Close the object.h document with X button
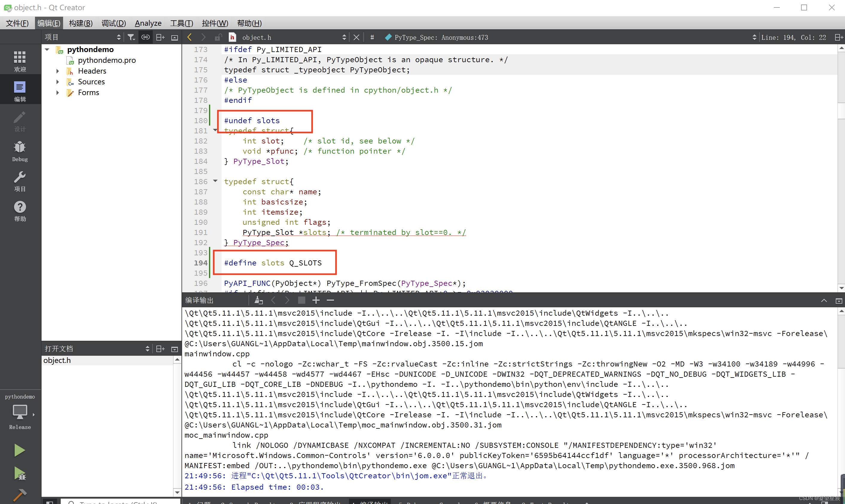The width and height of the screenshot is (845, 504). pyautogui.click(x=356, y=37)
